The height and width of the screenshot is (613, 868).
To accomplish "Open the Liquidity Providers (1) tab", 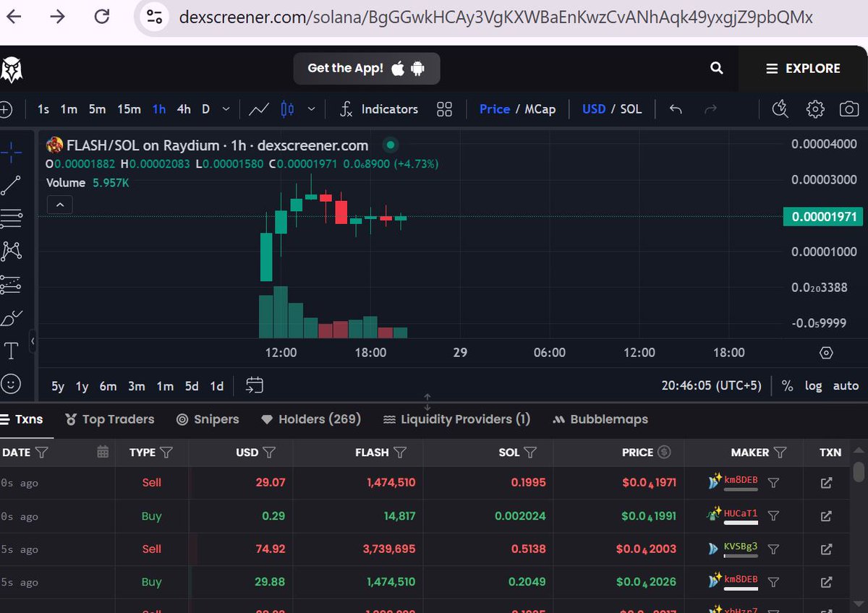I will 456,419.
